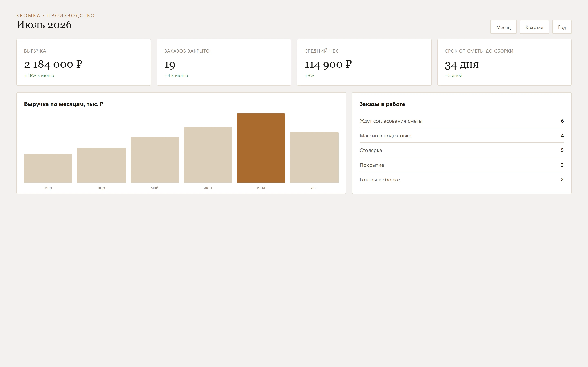Open the Готовы к сборке row
This screenshot has width=588, height=367.
point(461,180)
